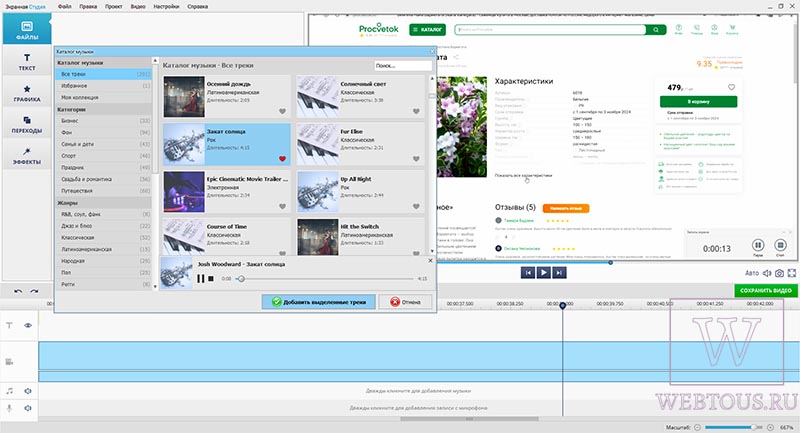
Task: Click the Поиск field in the music catalog
Action: (403, 66)
